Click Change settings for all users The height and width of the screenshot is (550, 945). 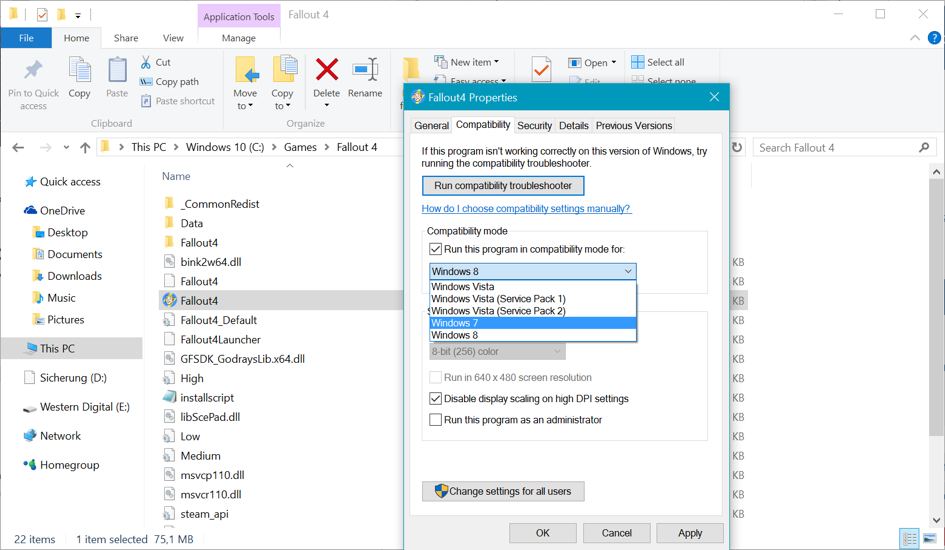point(503,491)
